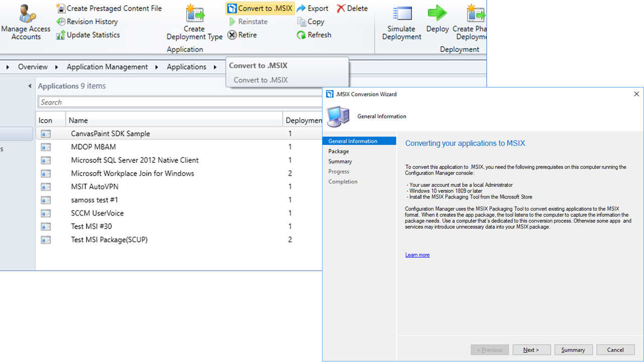Image resolution: width=644 pixels, height=362 pixels.
Task: Switch to the Package step in the wizard
Action: 338,151
